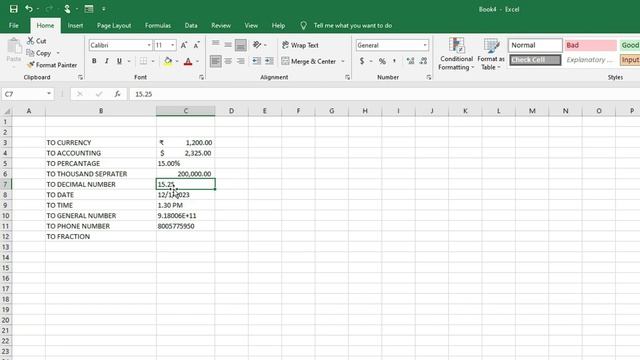Apply Comma Style format

(394, 61)
